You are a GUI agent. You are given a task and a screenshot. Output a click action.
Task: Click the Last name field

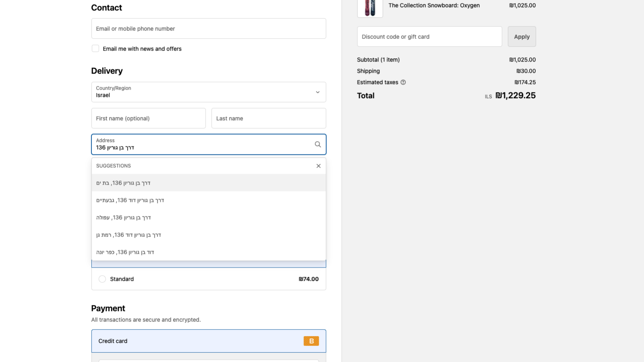tap(268, 118)
